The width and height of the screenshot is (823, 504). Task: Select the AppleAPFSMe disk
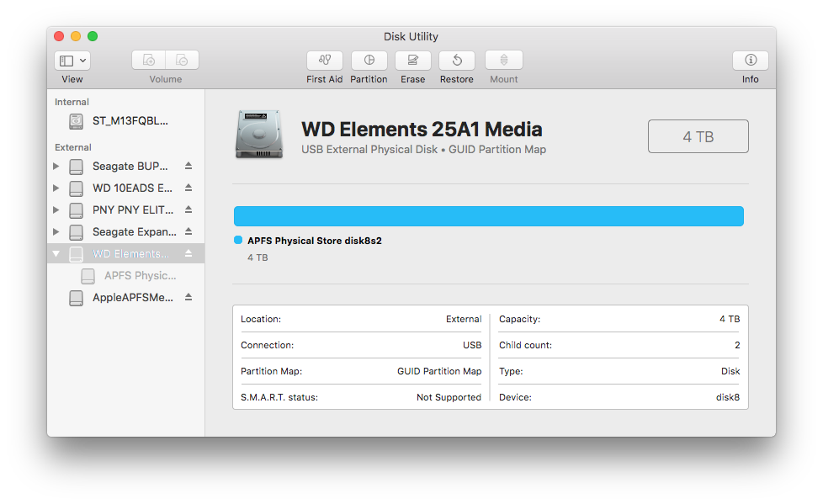(x=126, y=298)
